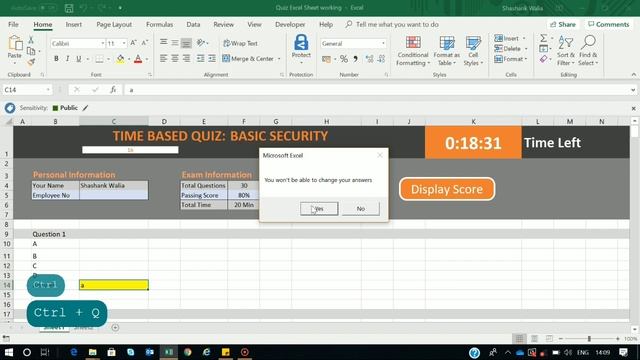Select the yellow cell C14
The width and height of the screenshot is (640, 360).
114,285
